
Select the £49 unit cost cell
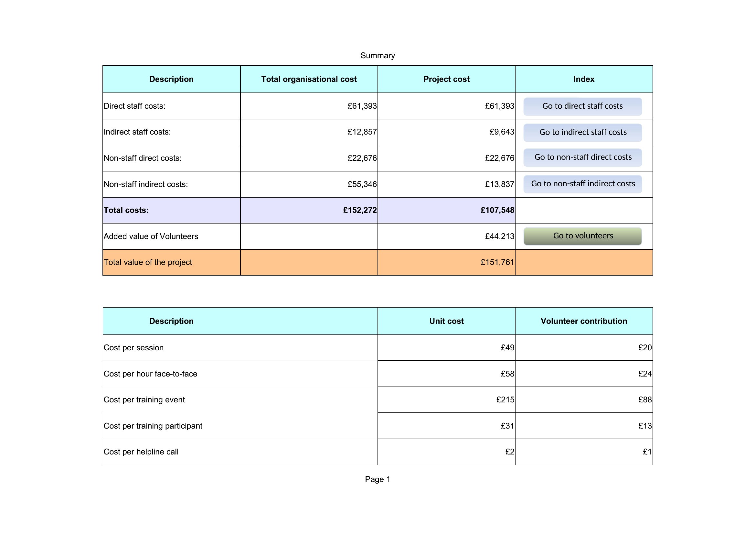[446, 348]
